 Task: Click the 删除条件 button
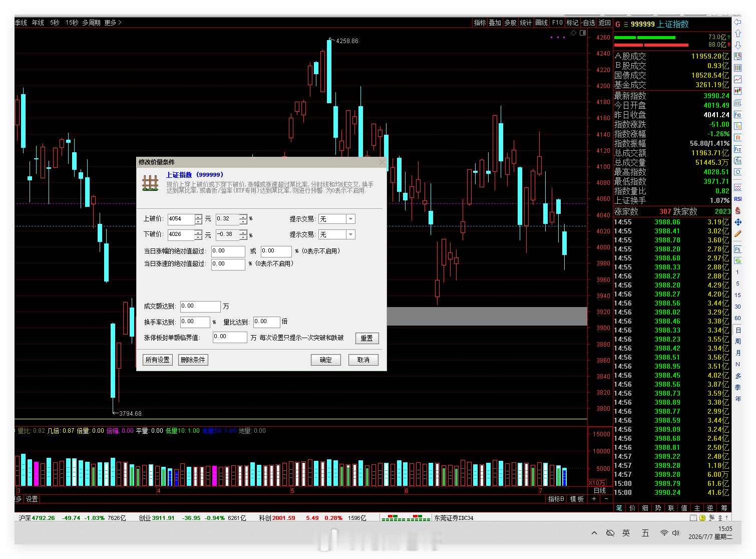pyautogui.click(x=193, y=360)
